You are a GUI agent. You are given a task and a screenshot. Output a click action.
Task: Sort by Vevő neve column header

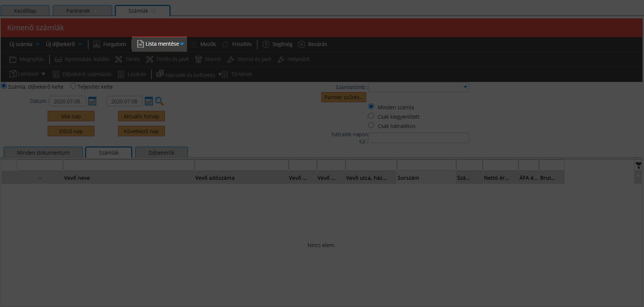pos(77,178)
